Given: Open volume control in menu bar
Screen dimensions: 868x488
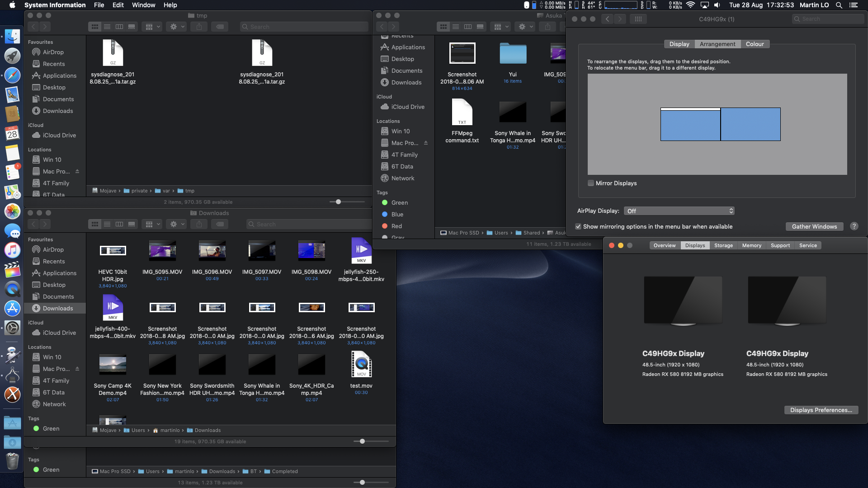Looking at the screenshot, I should 717,5.
